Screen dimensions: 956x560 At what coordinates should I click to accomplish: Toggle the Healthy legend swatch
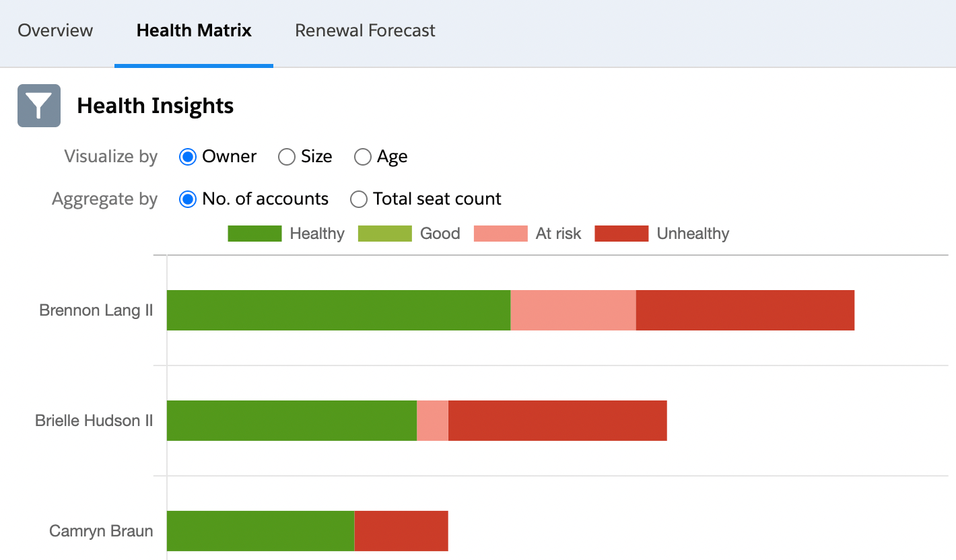pos(254,234)
